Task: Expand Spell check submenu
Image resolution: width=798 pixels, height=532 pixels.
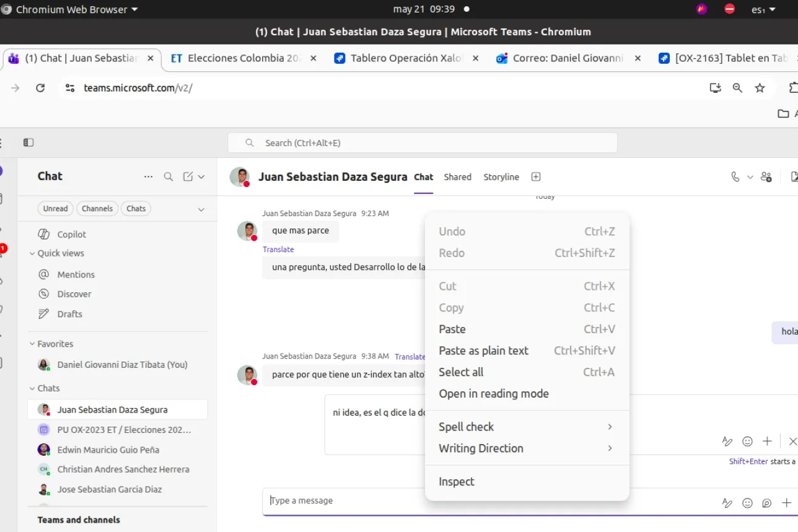Action: 527,427
